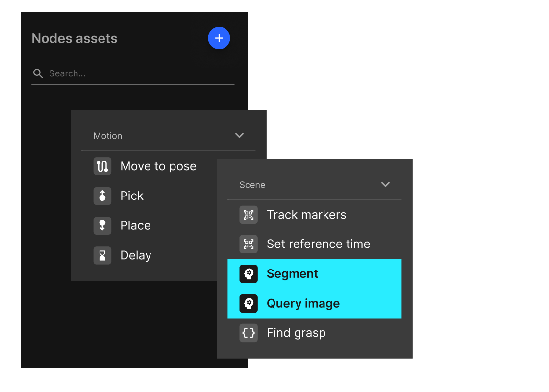Select the Move to pose label
This screenshot has height=392, width=549.
point(158,166)
